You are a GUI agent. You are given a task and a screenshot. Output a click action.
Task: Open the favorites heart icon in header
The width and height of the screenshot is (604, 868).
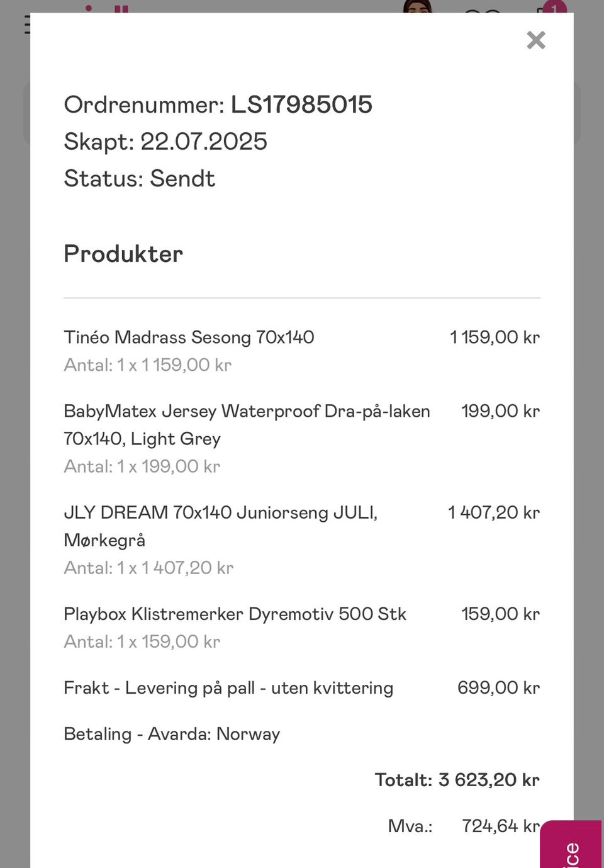coord(483,11)
